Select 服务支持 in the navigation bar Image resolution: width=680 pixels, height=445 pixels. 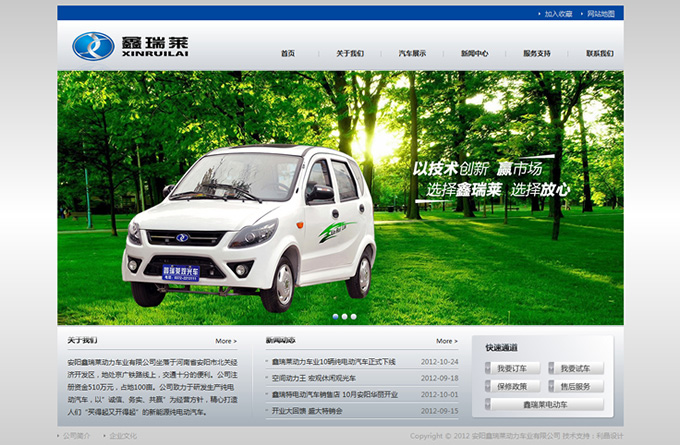[x=536, y=53]
